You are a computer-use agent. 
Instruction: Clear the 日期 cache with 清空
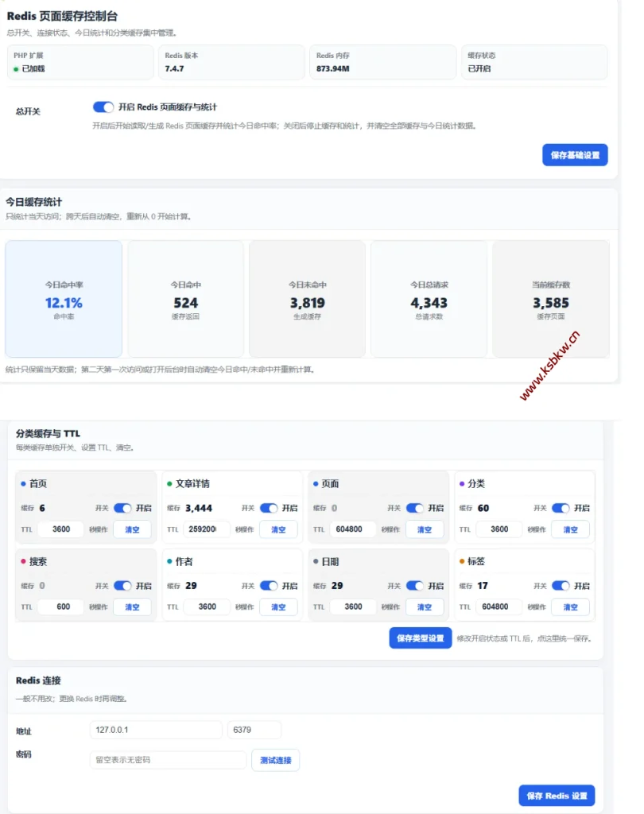click(x=425, y=607)
